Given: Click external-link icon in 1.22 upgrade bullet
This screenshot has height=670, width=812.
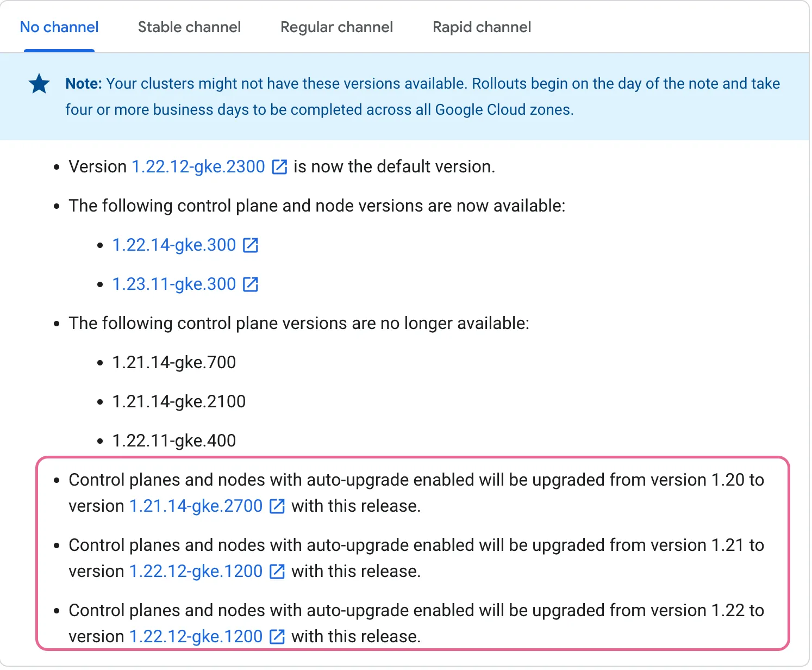Looking at the screenshot, I should coord(277,637).
